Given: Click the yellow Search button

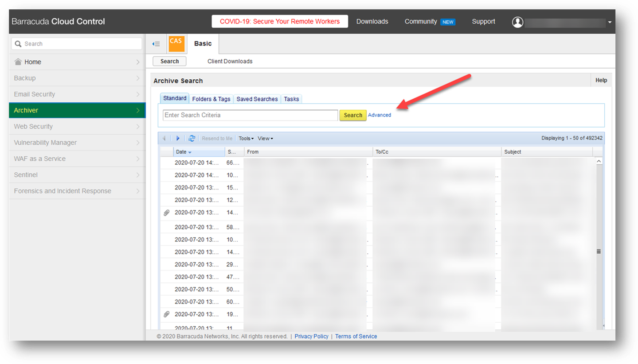Looking at the screenshot, I should pyautogui.click(x=353, y=115).
